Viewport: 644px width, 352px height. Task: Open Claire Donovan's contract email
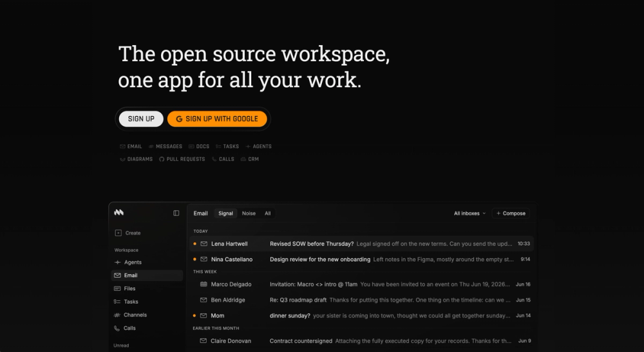coord(361,341)
